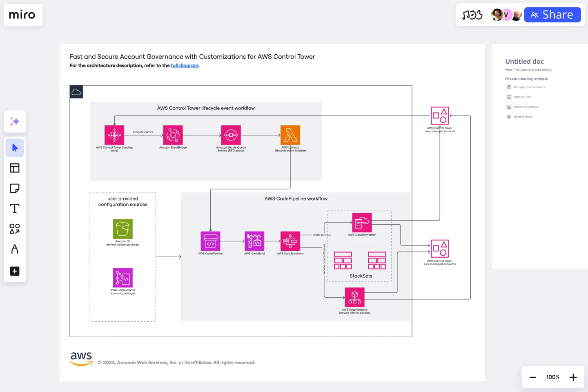Click the first collaborator avatar
The width and height of the screenshot is (588, 392).
tap(497, 15)
